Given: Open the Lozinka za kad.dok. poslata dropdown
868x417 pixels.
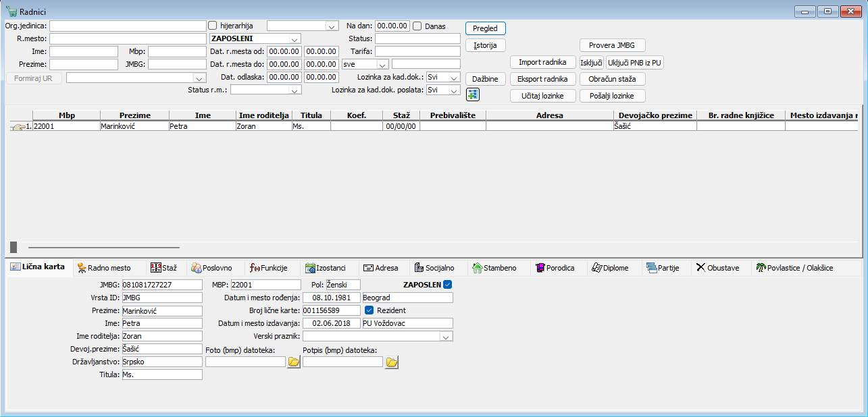Looking at the screenshot, I should tap(454, 90).
